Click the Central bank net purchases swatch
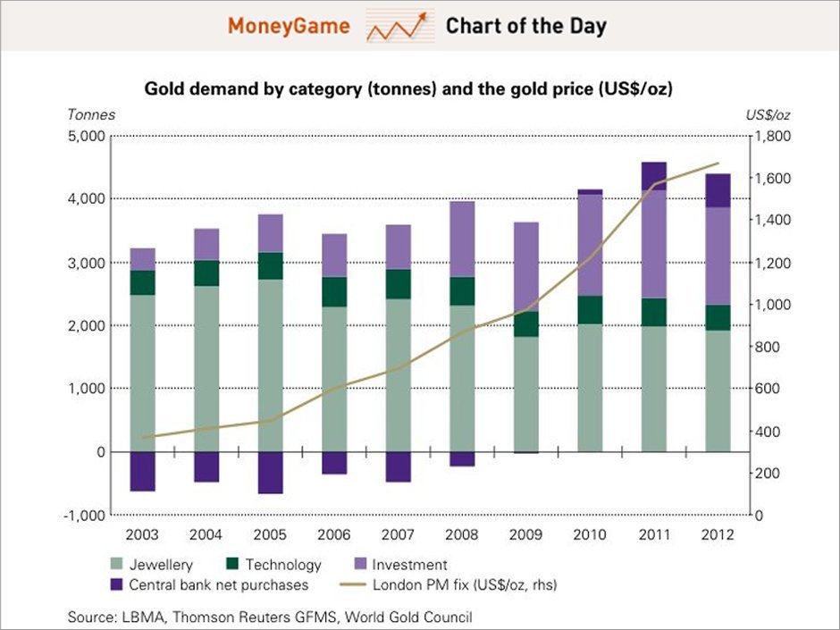Screen dimensions: 840x630 point(116,585)
